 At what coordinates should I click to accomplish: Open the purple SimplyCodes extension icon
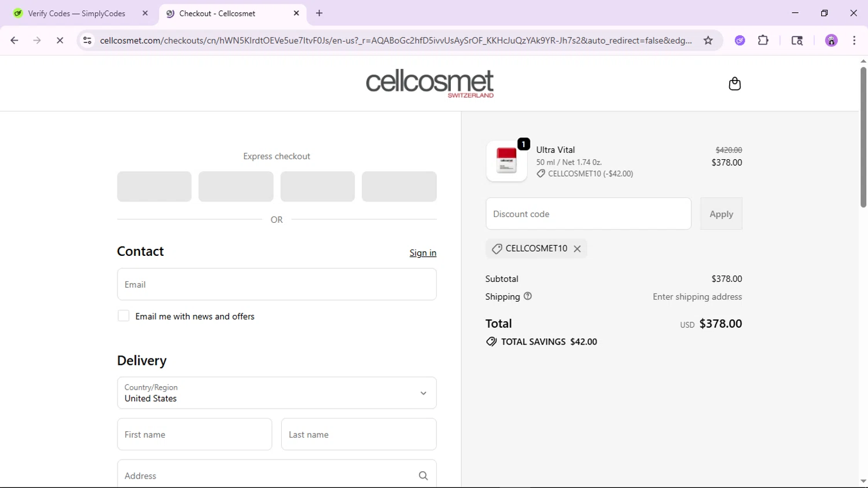click(740, 41)
